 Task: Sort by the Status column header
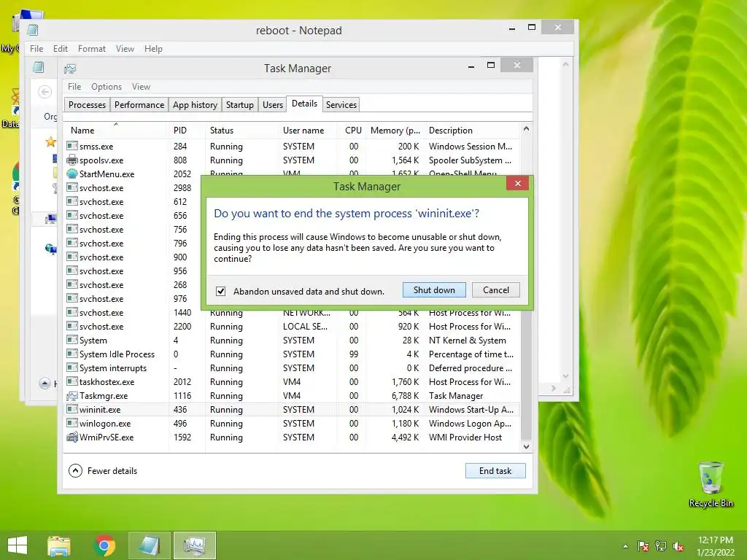tap(241, 130)
